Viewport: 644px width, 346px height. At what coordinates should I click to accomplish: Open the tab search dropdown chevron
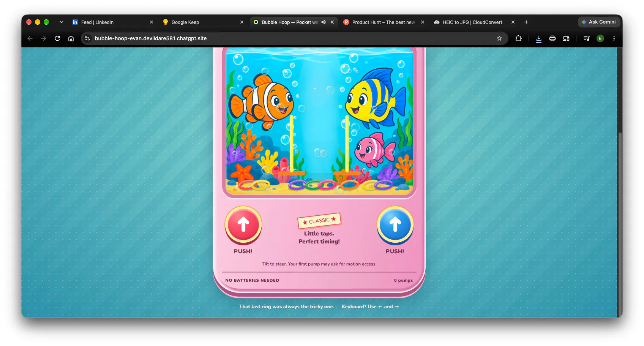(62, 22)
